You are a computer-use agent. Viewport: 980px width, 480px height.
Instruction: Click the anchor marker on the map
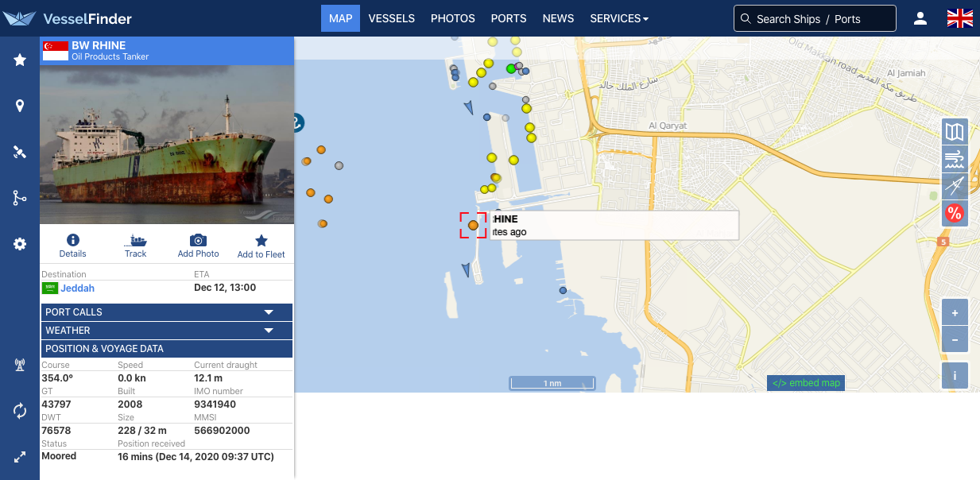(297, 123)
